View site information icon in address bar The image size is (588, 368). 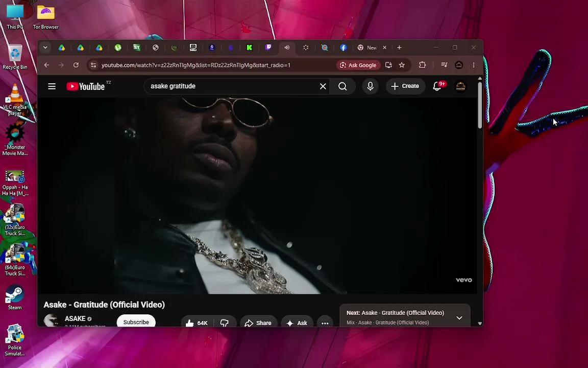pos(93,65)
